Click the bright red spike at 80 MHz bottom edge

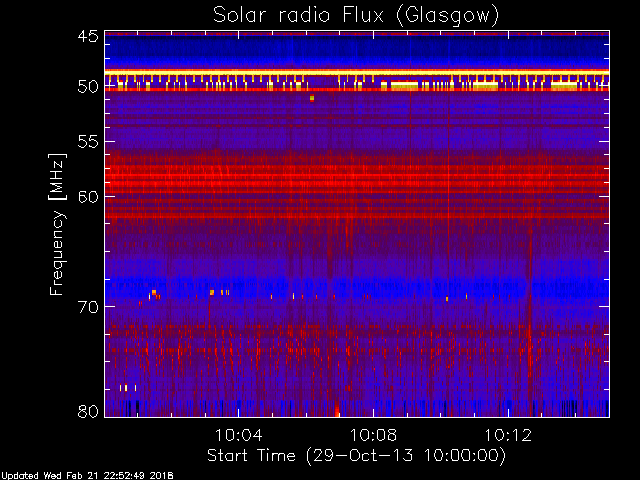337,409
